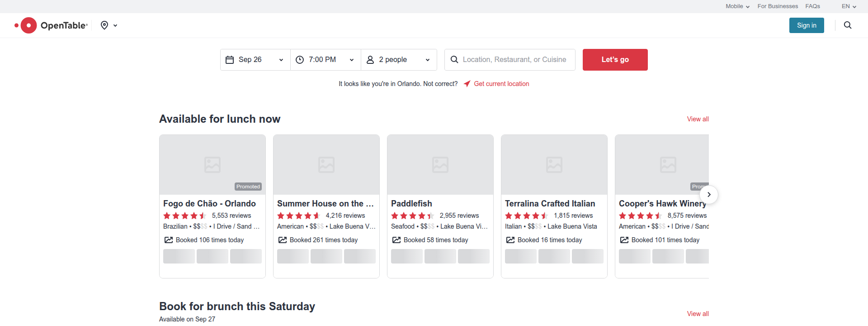This screenshot has height=326, width=868.
Task: Open the Sep 26 date picker
Action: click(x=255, y=60)
